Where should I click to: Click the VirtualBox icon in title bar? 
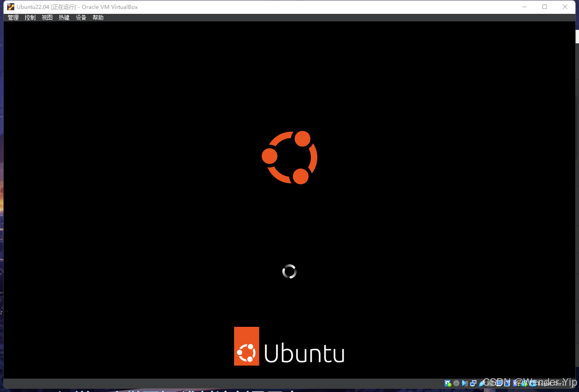11,7
